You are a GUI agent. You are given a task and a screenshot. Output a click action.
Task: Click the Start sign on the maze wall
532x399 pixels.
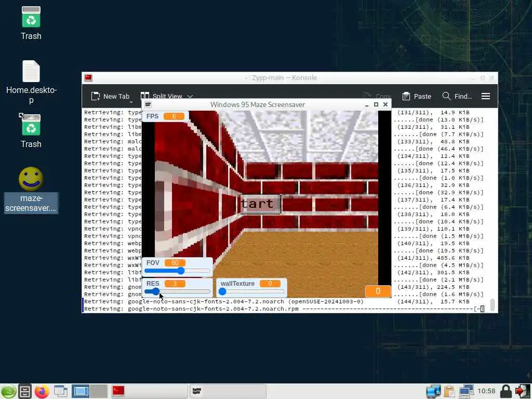(261, 204)
